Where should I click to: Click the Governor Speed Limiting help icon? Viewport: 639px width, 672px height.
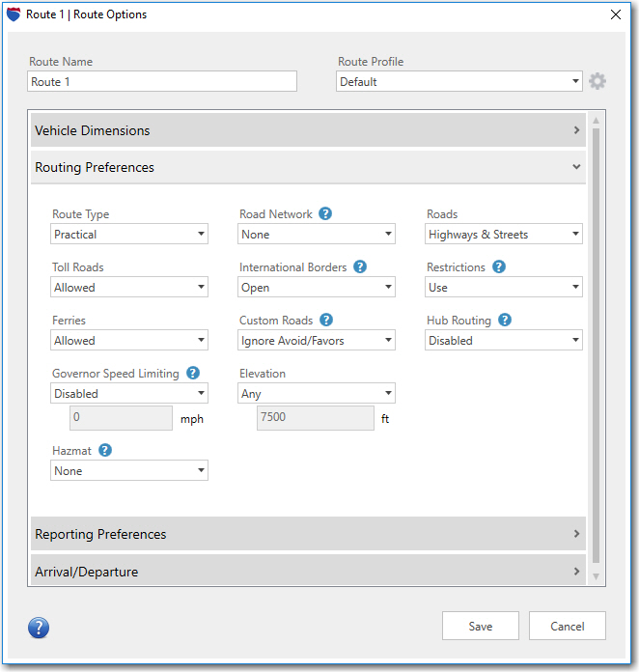point(193,373)
